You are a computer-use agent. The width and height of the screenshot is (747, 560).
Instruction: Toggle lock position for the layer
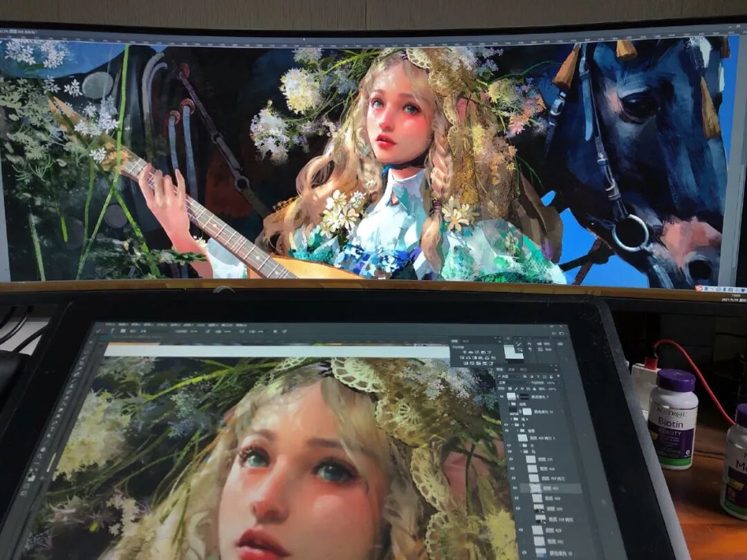[x=522, y=389]
